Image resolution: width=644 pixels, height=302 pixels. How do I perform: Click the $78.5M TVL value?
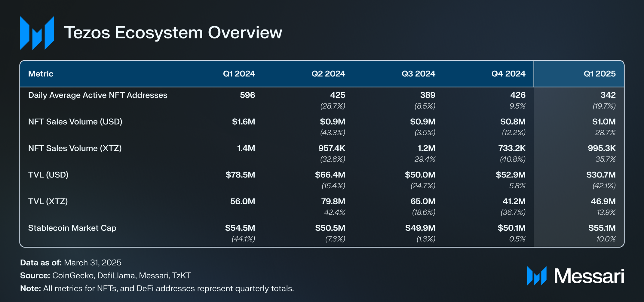pos(241,175)
